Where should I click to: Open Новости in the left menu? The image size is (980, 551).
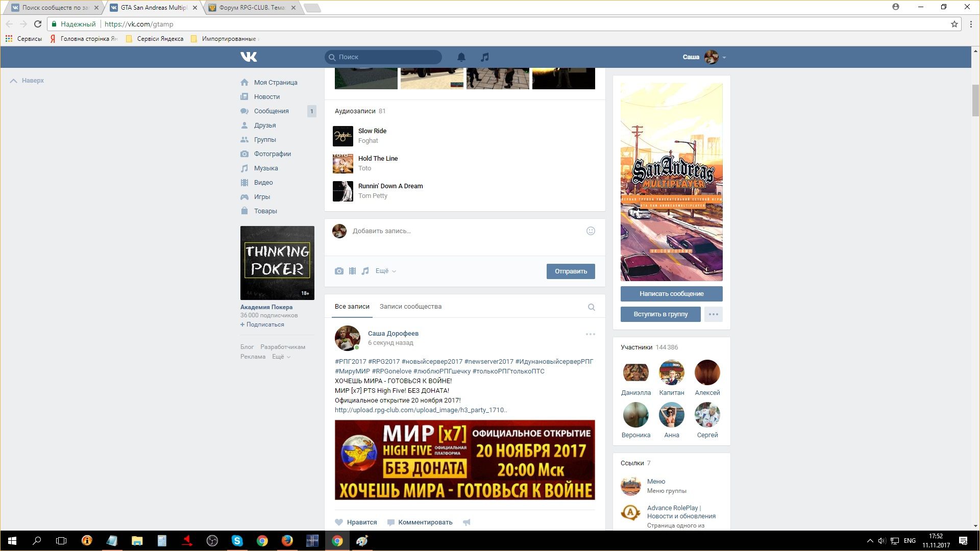tap(266, 96)
